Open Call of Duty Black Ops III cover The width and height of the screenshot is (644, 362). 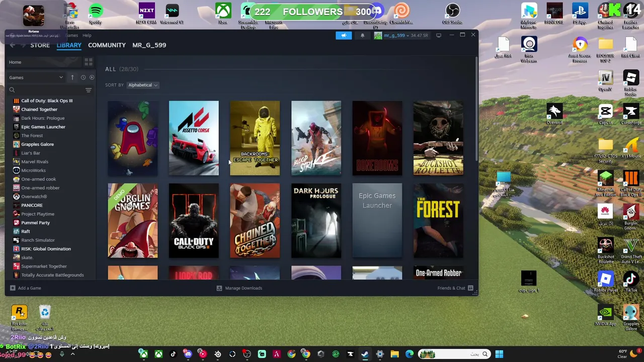pyautogui.click(x=194, y=221)
